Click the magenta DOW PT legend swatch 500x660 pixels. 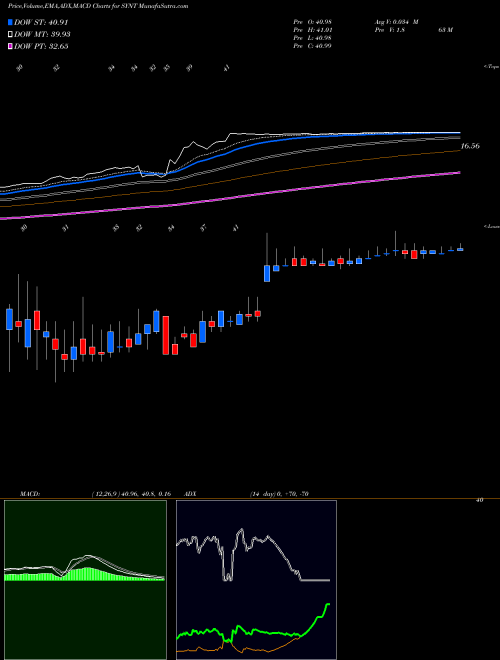11,46
